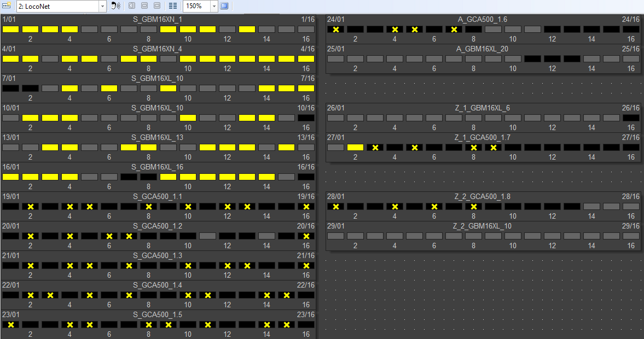Expand the 150% zoom dropdown arrow
Screen dimensions: 644x339
tap(214, 6)
